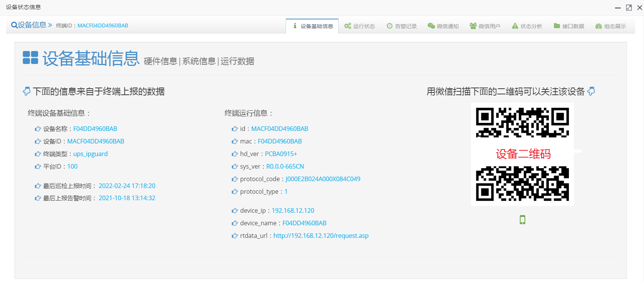The image size is (644, 282).
Task: Open the 接口数据 tab
Action: [569, 26]
